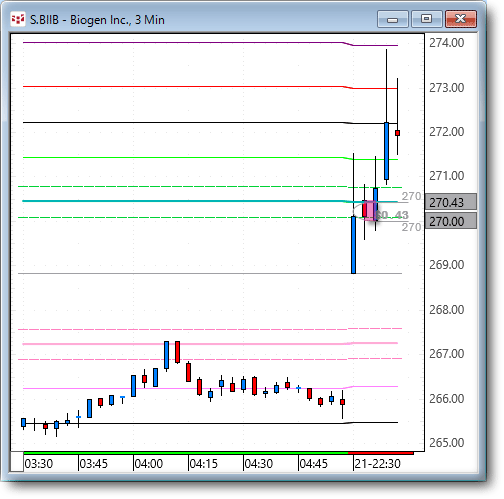
Task: Click the red session bar segment
Action: 381,453
